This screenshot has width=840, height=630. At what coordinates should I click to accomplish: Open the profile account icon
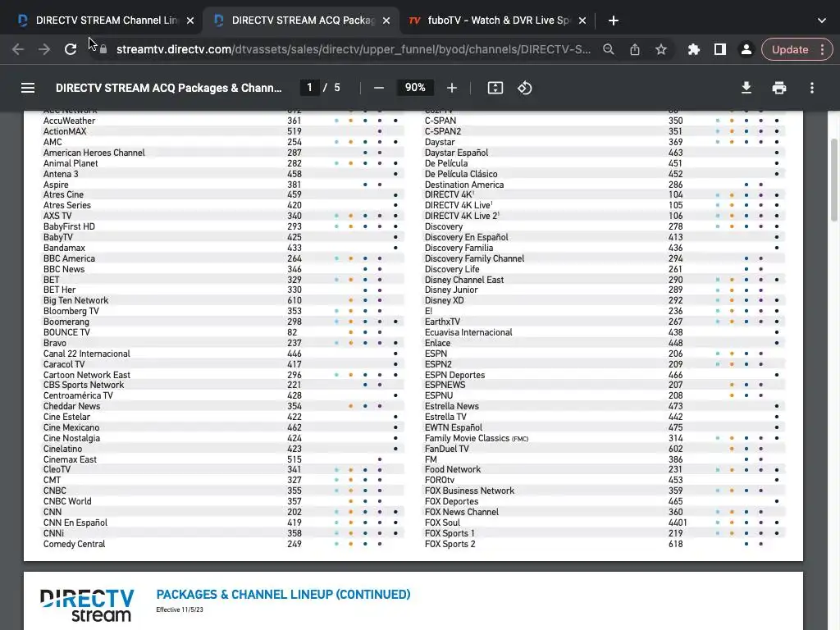coord(746,49)
